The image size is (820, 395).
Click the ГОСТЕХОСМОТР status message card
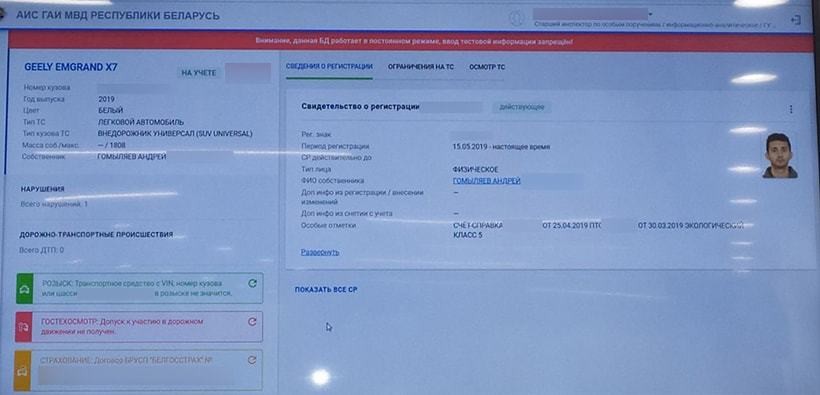point(139,327)
